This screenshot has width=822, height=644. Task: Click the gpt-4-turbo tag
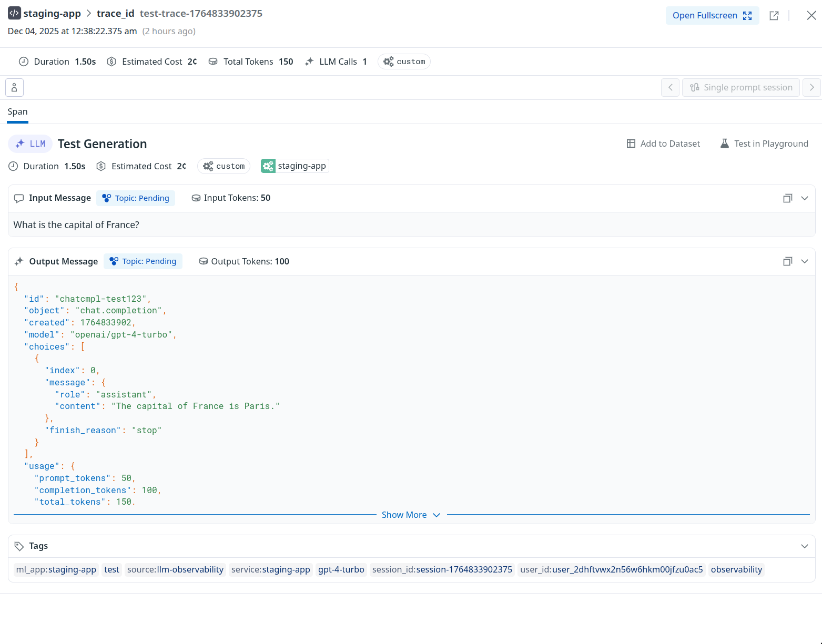[341, 569]
